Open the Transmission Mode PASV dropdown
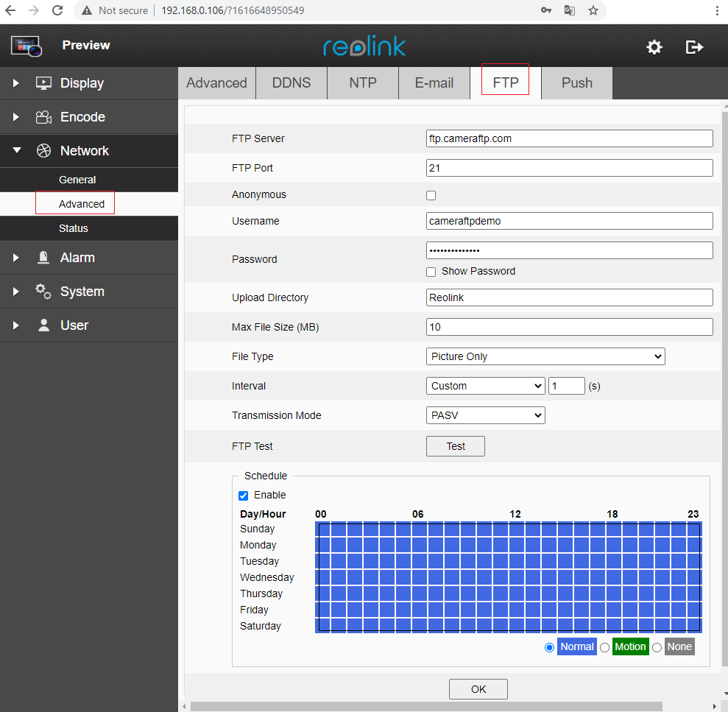Image resolution: width=728 pixels, height=712 pixels. pyautogui.click(x=485, y=415)
